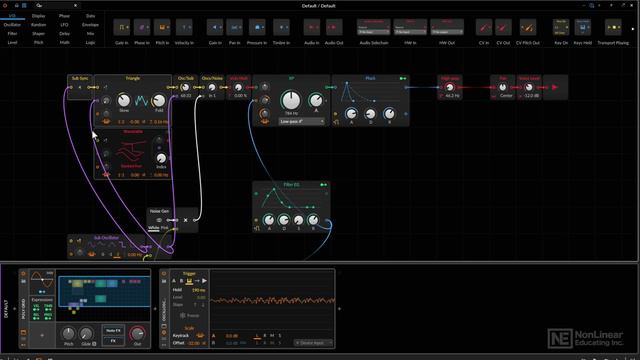Clear the module search field

(76, 5)
